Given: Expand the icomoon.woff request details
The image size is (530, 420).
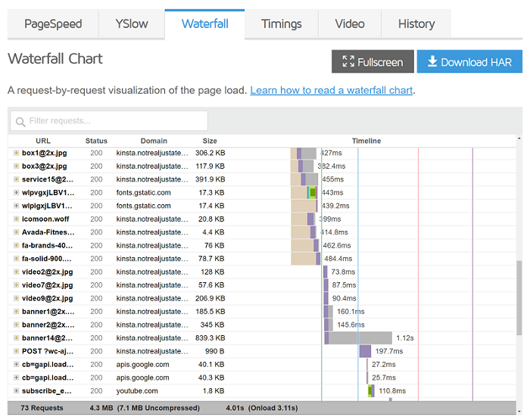Looking at the screenshot, I should 16,219.
